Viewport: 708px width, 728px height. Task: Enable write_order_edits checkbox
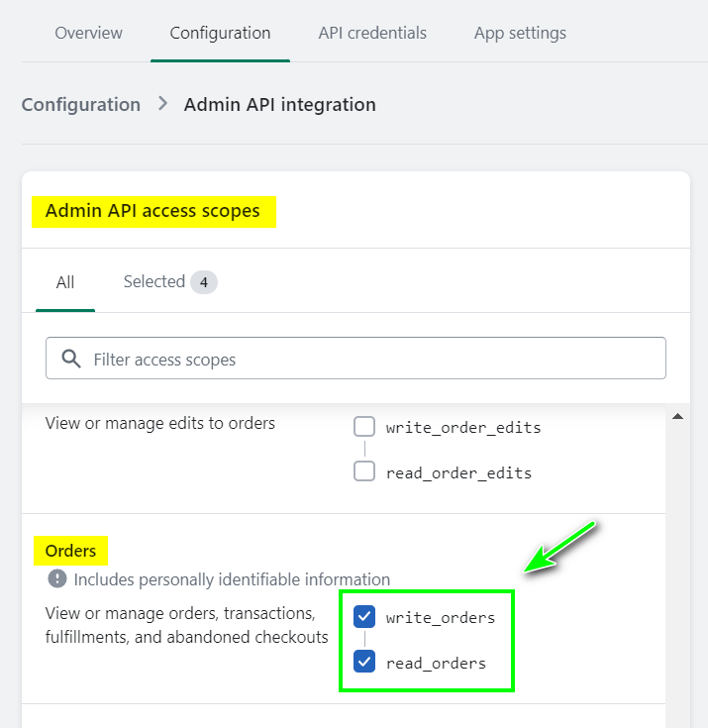(364, 426)
